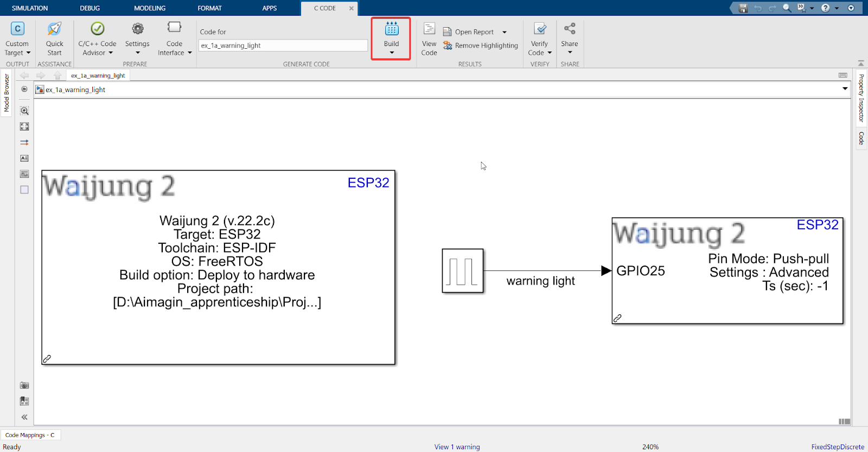Image resolution: width=868 pixels, height=452 pixels.
Task: Click the keyboard icon at canvas top right
Action: pyautogui.click(x=843, y=75)
